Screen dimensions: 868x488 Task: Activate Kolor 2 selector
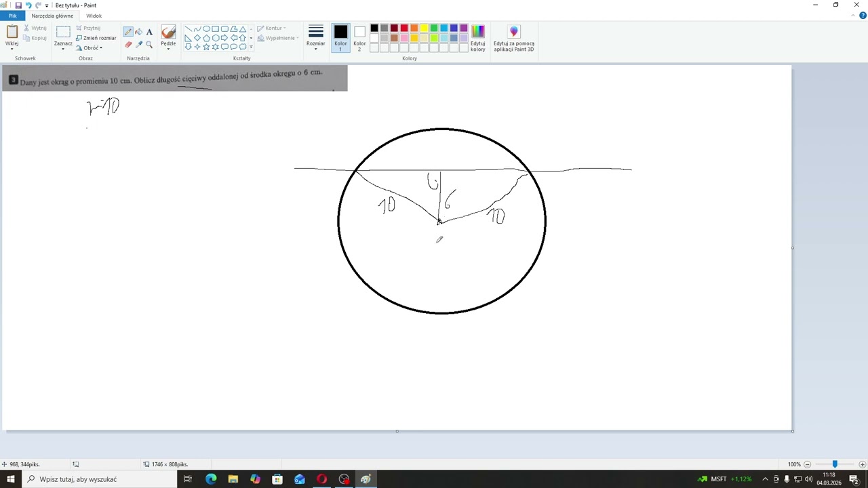point(359,38)
